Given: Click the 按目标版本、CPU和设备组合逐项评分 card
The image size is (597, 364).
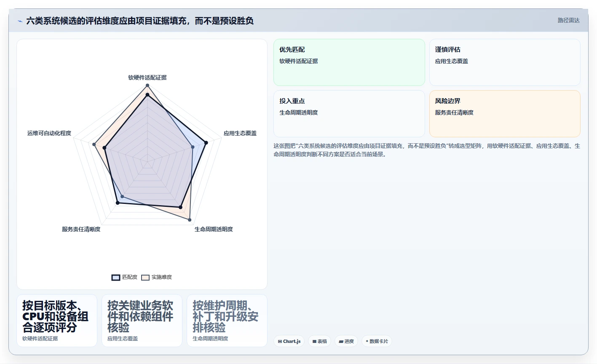Looking at the screenshot, I should 57,321.
